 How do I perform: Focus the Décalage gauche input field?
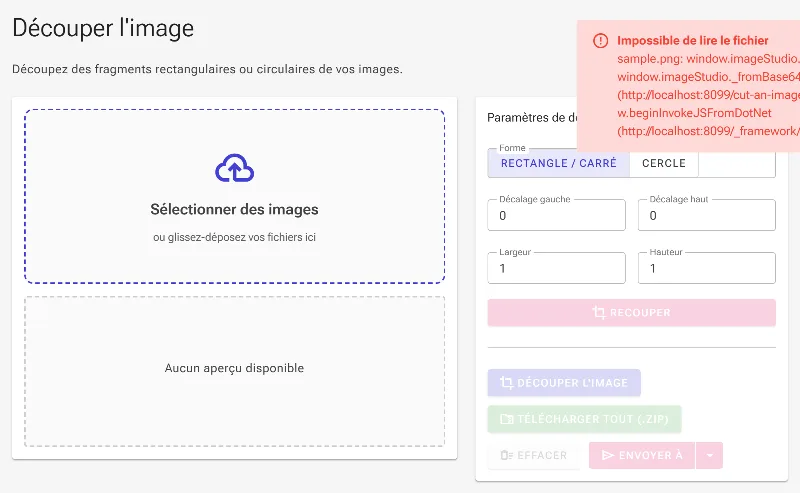[x=557, y=215]
